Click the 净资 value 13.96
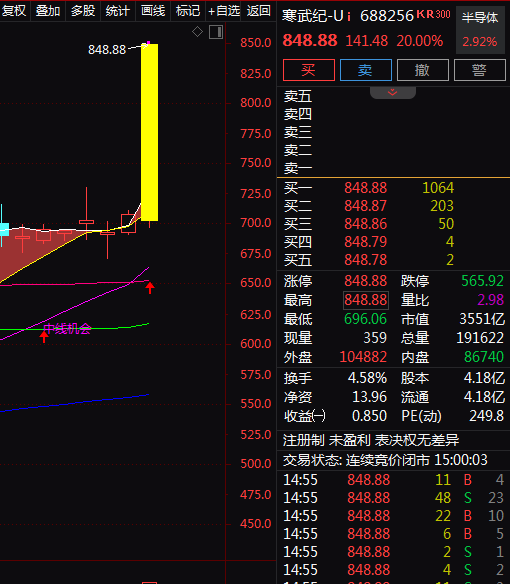Viewport: 510px width, 584px height. (370, 397)
